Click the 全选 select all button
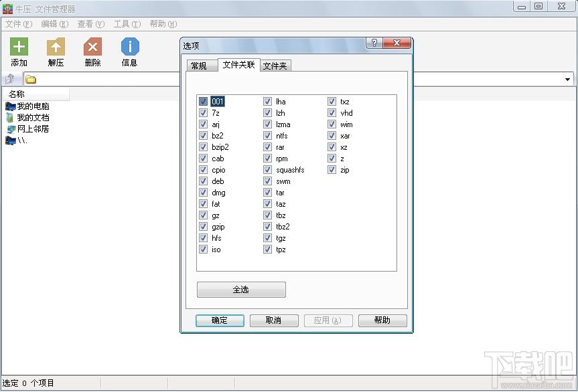The image size is (578, 392). tap(241, 289)
